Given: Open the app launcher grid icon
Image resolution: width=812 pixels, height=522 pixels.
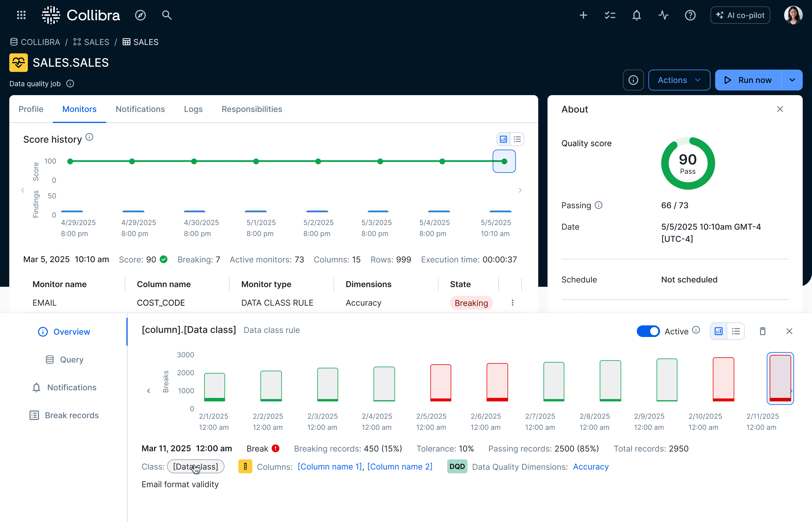Looking at the screenshot, I should click(x=21, y=15).
